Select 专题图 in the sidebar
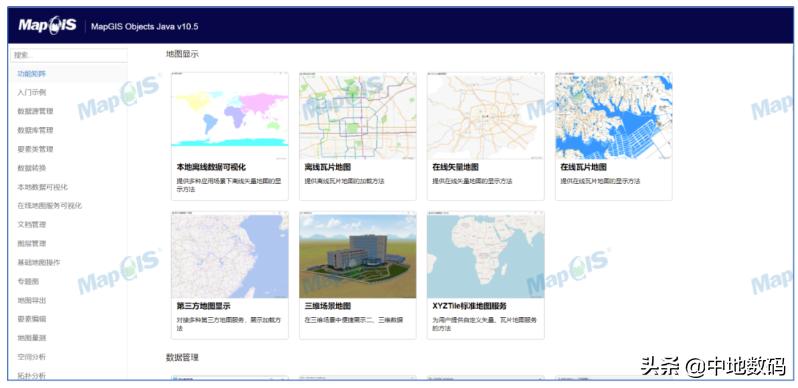The image size is (798, 388). [28, 281]
